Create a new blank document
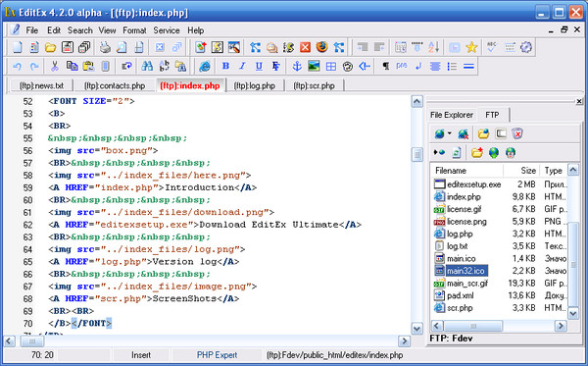This screenshot has width=588, height=366. click(18, 47)
